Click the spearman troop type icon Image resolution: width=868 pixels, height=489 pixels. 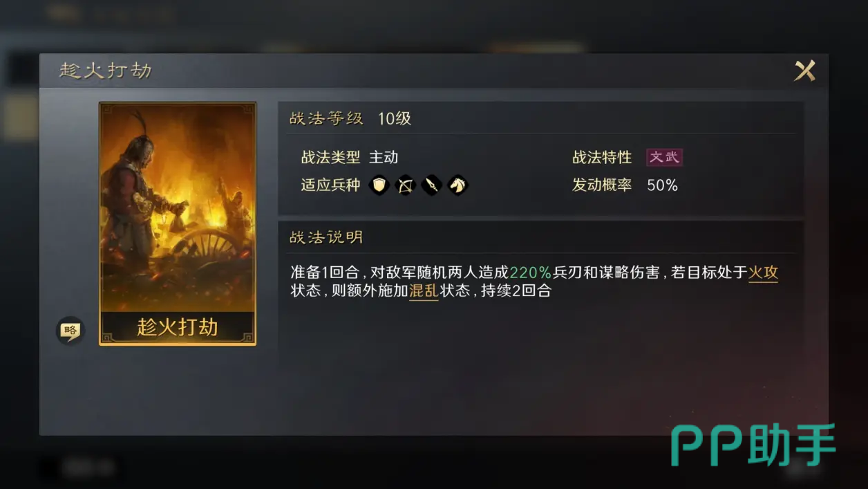point(431,185)
